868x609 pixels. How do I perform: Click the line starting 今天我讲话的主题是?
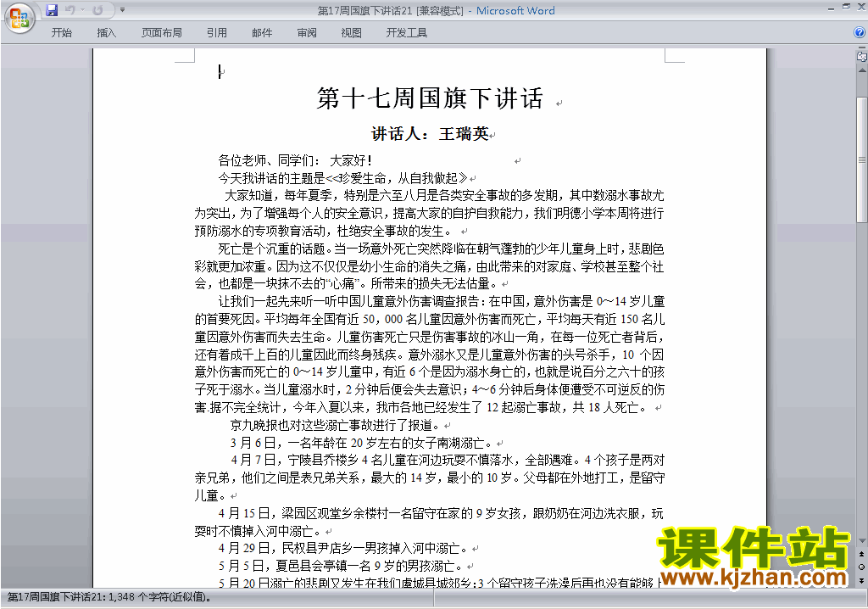point(343,178)
